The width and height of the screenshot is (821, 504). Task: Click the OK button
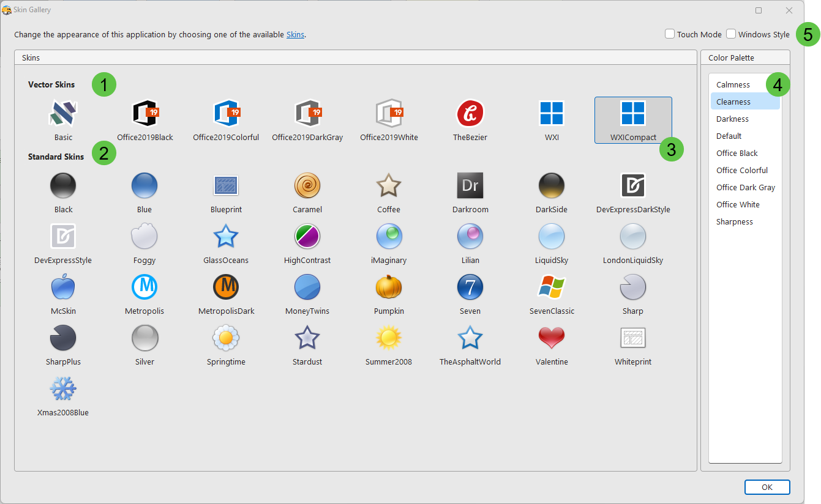pos(767,487)
